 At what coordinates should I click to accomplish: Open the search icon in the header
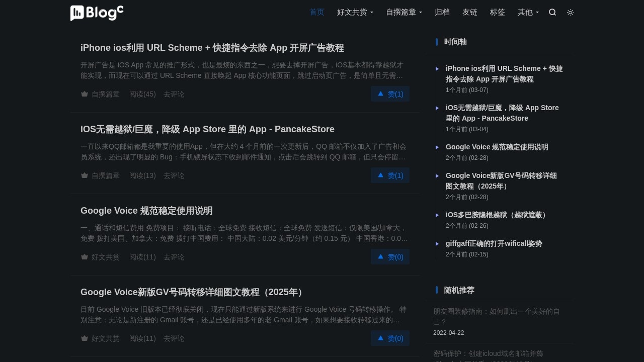pos(552,13)
